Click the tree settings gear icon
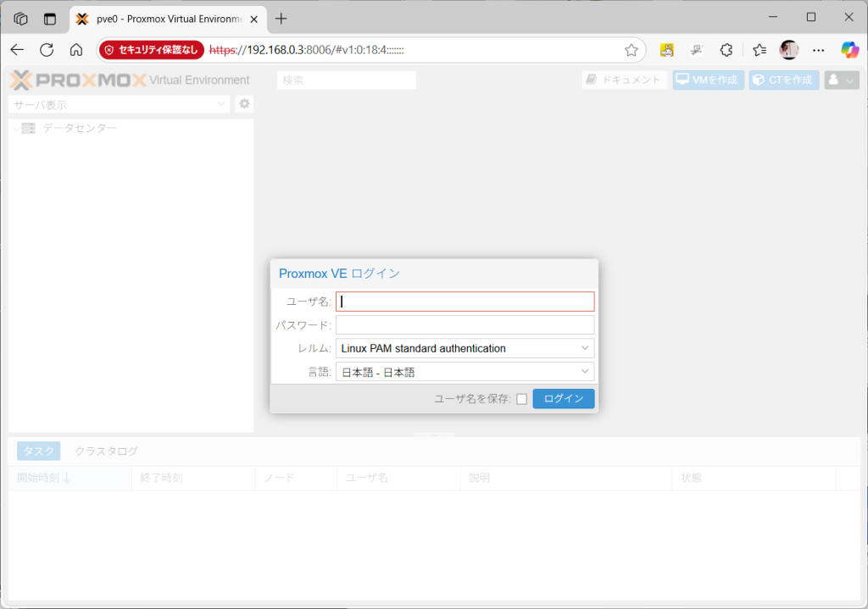 [244, 104]
